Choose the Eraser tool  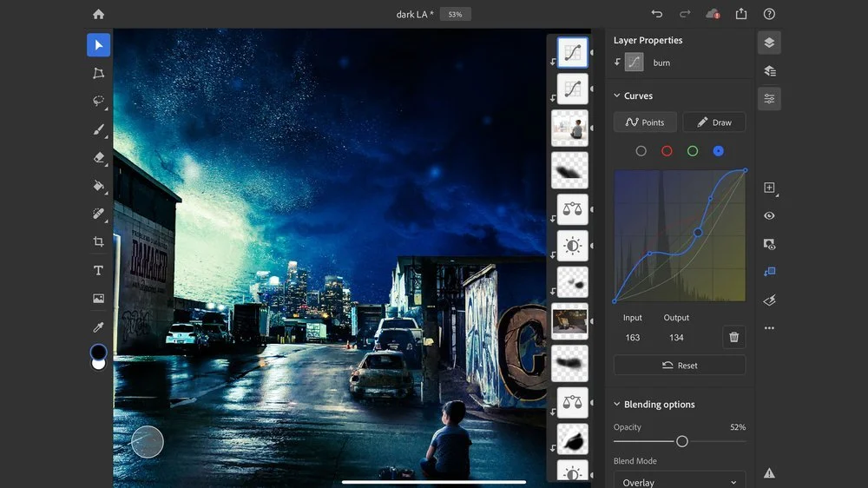click(99, 158)
